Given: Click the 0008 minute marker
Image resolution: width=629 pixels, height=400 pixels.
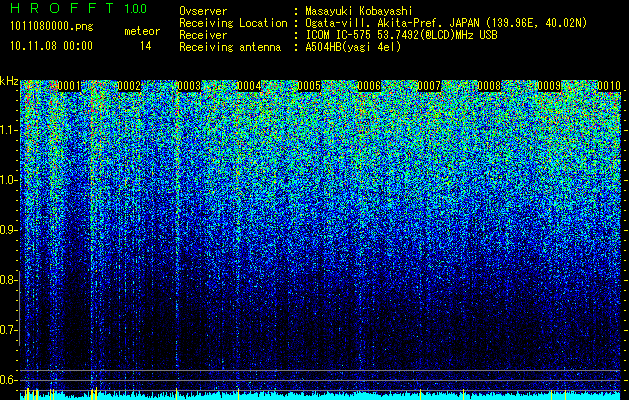Looking at the screenshot, I should [x=489, y=86].
